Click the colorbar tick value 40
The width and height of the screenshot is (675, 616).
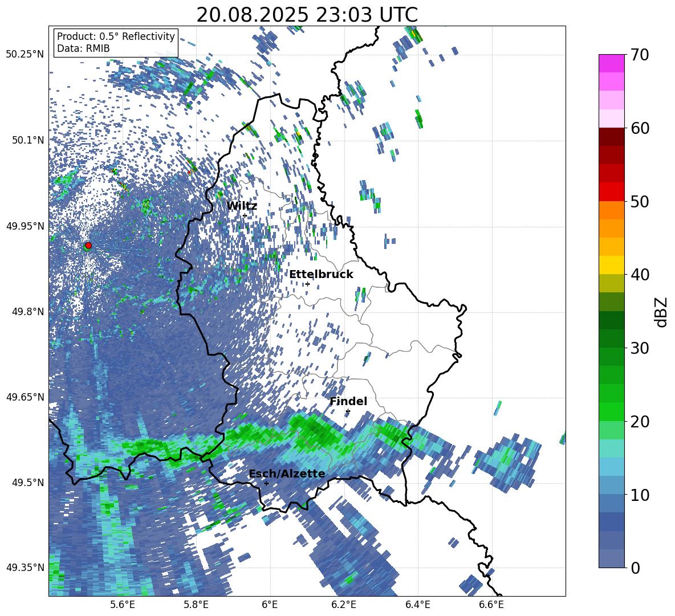(640, 275)
